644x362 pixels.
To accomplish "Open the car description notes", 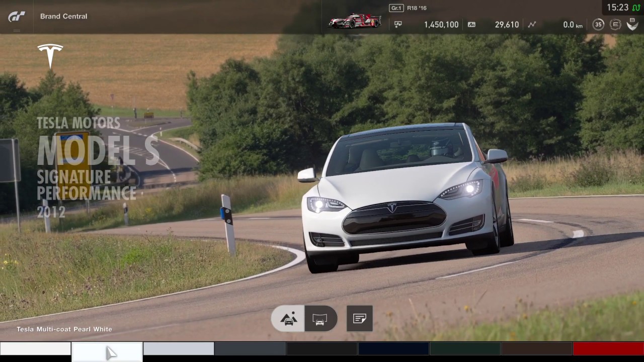I will (360, 318).
